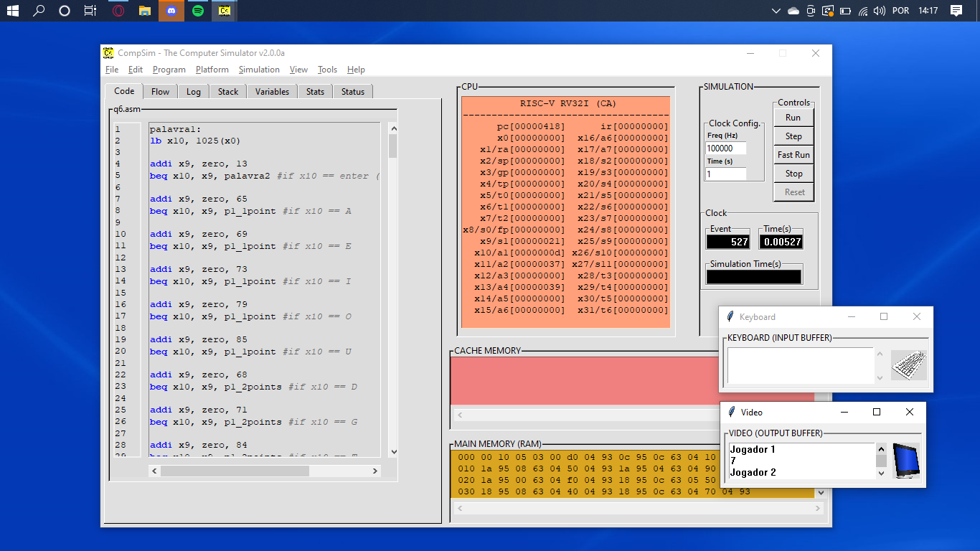Click the CompSim icon in the title bar
Viewport: 980px width, 551px height.
tap(109, 52)
